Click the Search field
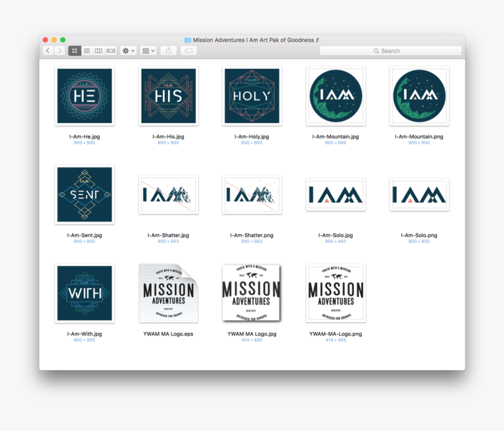This screenshot has width=504, height=431. (x=390, y=51)
